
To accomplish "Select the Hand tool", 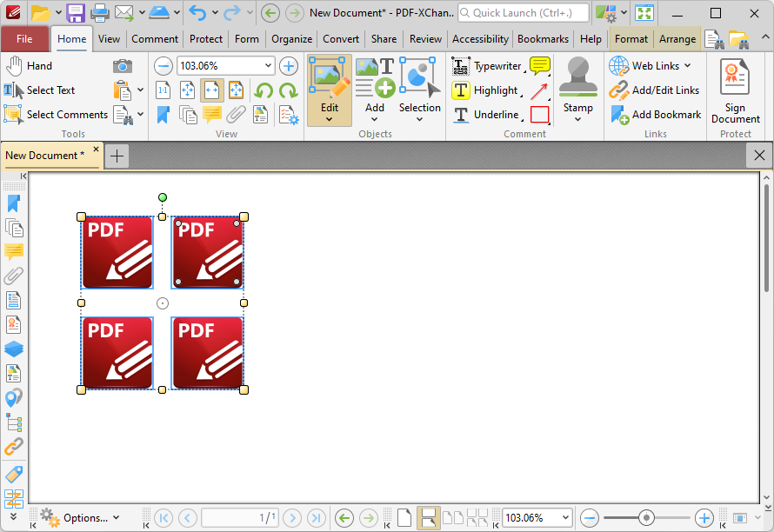I will (x=29, y=66).
